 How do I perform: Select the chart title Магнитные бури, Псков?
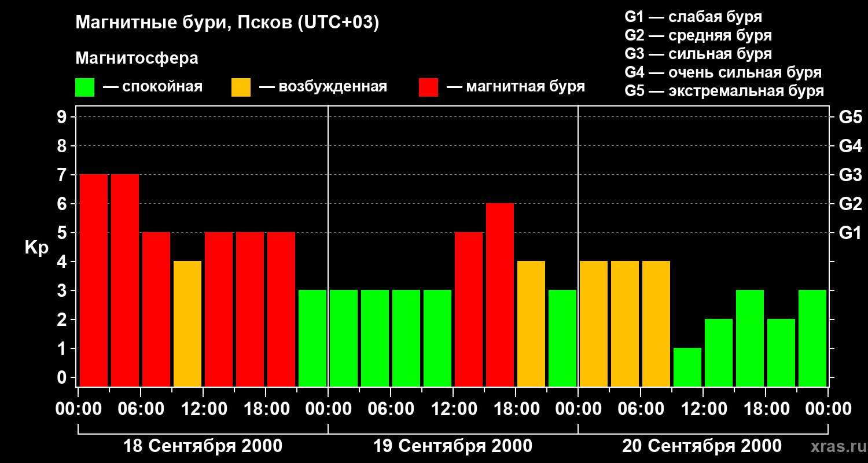point(227,23)
